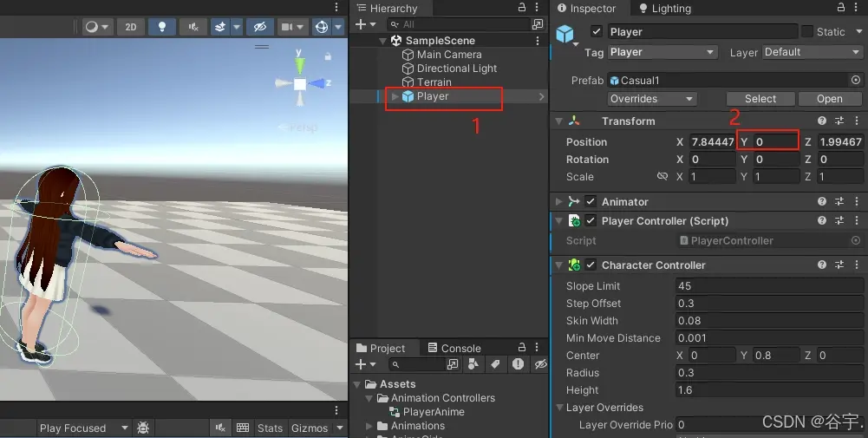Open Player Controller (Script) help icon
Image resolution: width=868 pixels, height=438 pixels.
coord(822,220)
